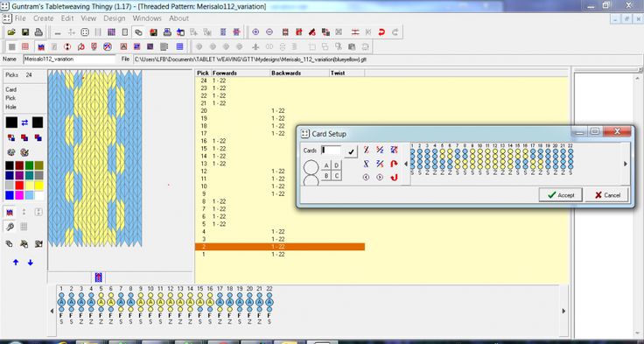Move pick up with the blue up arrow
Image resolution: width=644 pixels, height=344 pixels.
16,263
